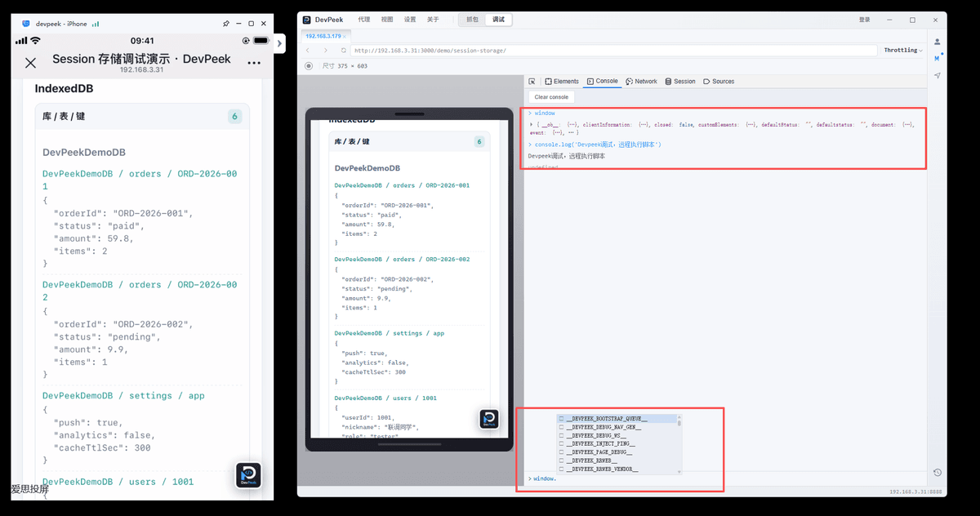
Task: Select the inspect element picker icon
Action: pos(532,82)
